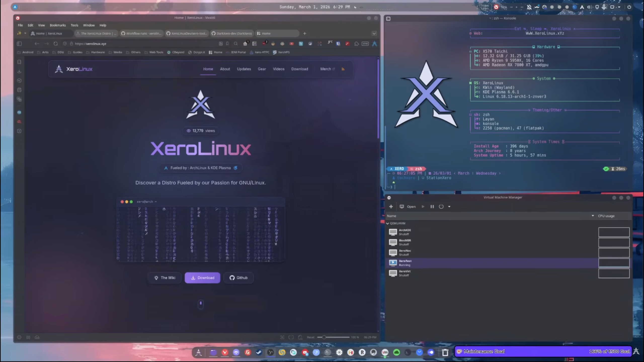
Task: Click the Download button on the XeroLinux page
Action: pos(203,278)
